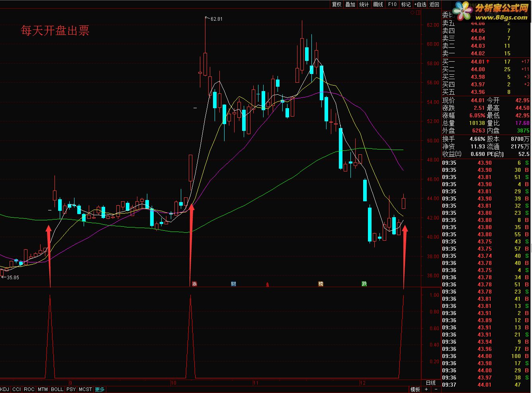The width and height of the screenshot is (532, 393).
Task: Open F10 company info
Action: pos(392,4)
